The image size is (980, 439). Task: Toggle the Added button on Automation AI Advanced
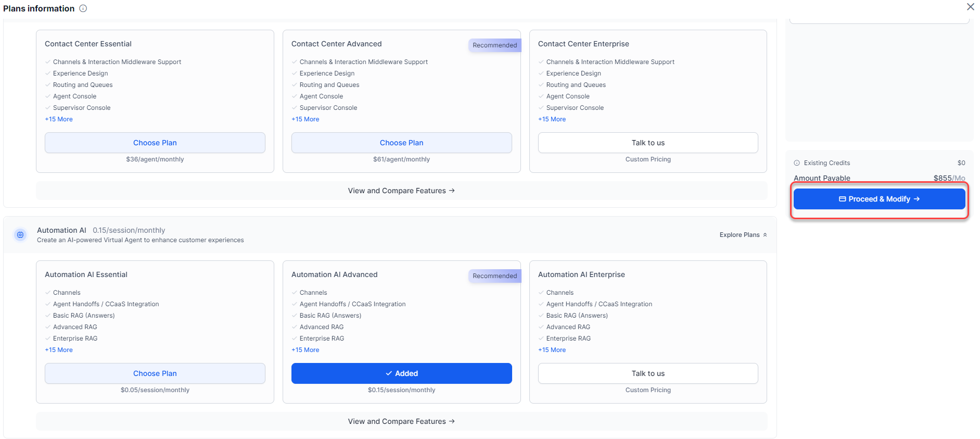[401, 373]
